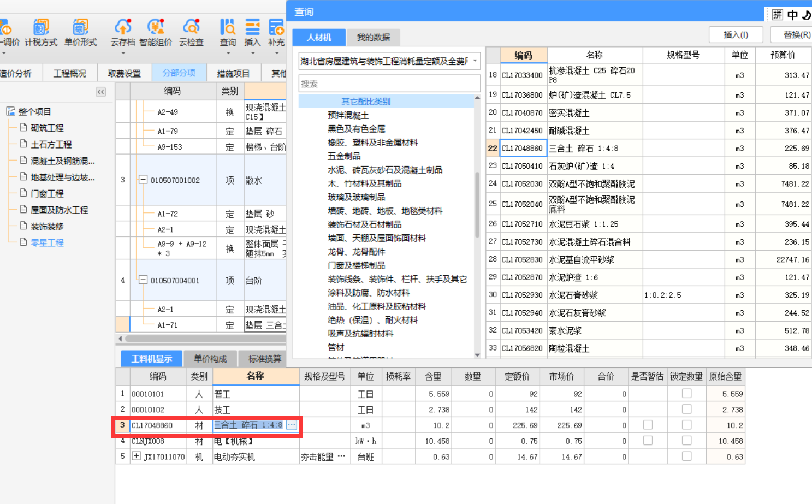The width and height of the screenshot is (812, 504).
Task: Select the 零星工程 tree node
Action: pos(47,242)
